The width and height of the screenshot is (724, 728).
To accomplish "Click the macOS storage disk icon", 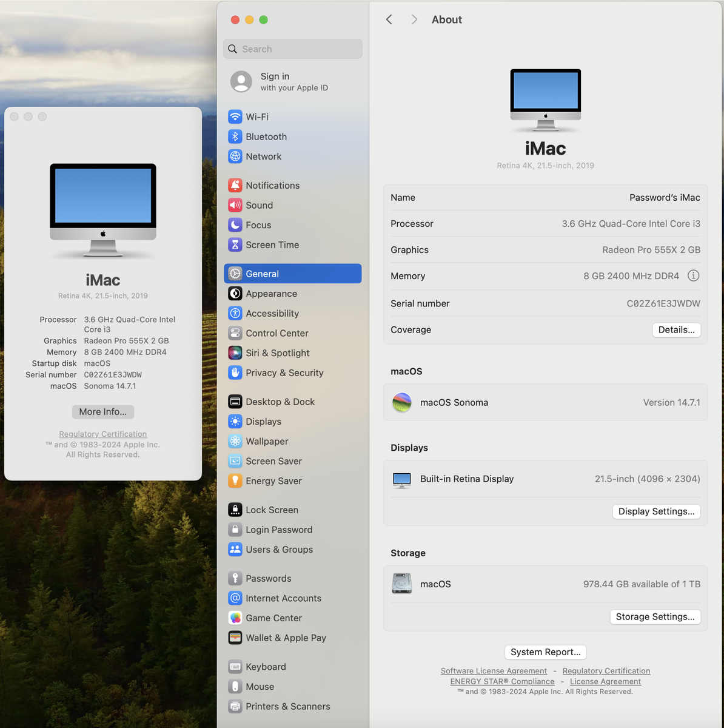I will [x=401, y=584].
